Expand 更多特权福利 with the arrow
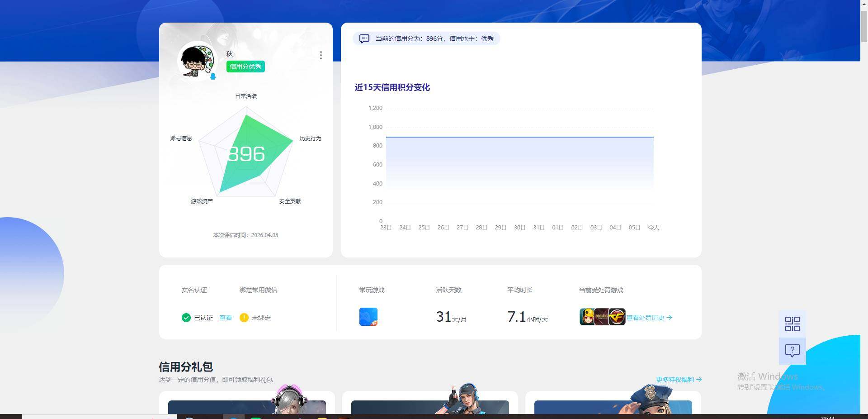 pyautogui.click(x=699, y=380)
